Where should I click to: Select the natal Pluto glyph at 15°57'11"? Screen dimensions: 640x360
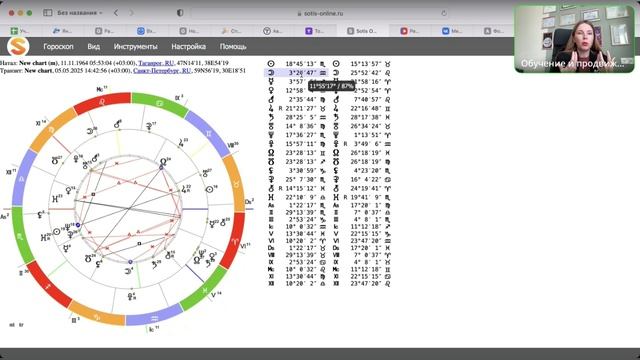tap(271, 144)
